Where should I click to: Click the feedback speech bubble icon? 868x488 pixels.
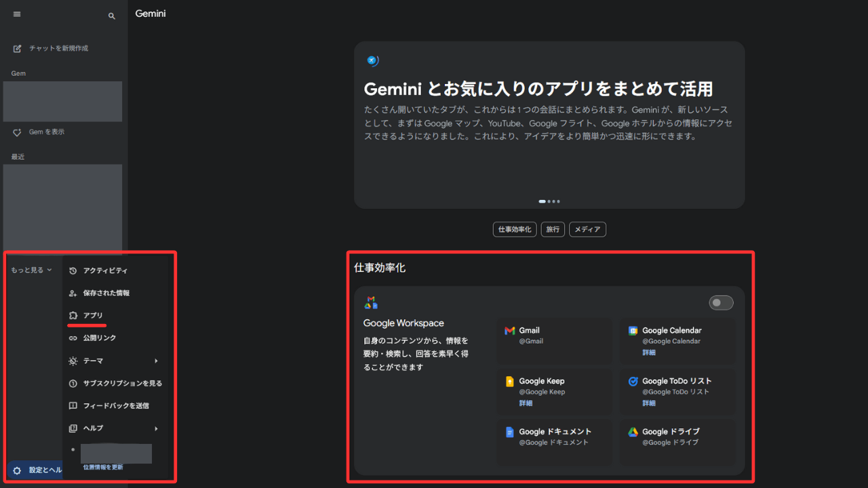click(x=73, y=406)
